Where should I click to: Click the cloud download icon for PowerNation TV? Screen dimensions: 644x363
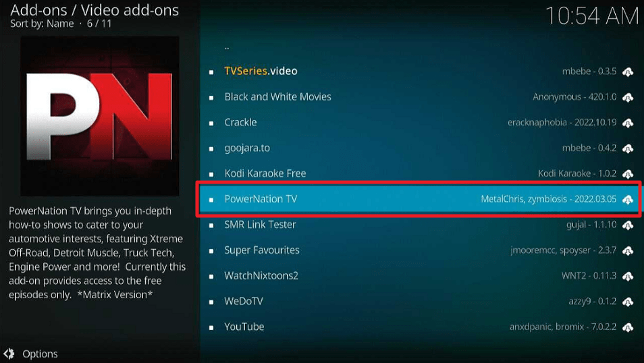click(628, 200)
